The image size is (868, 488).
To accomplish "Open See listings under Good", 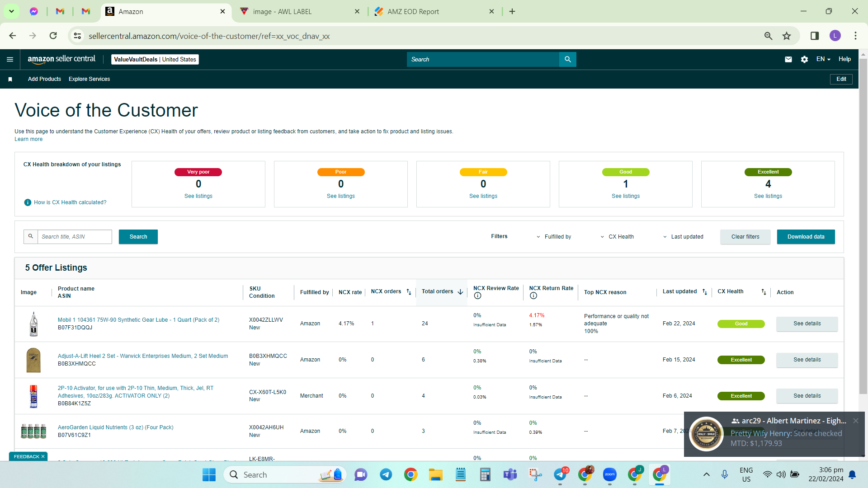I will [626, 196].
